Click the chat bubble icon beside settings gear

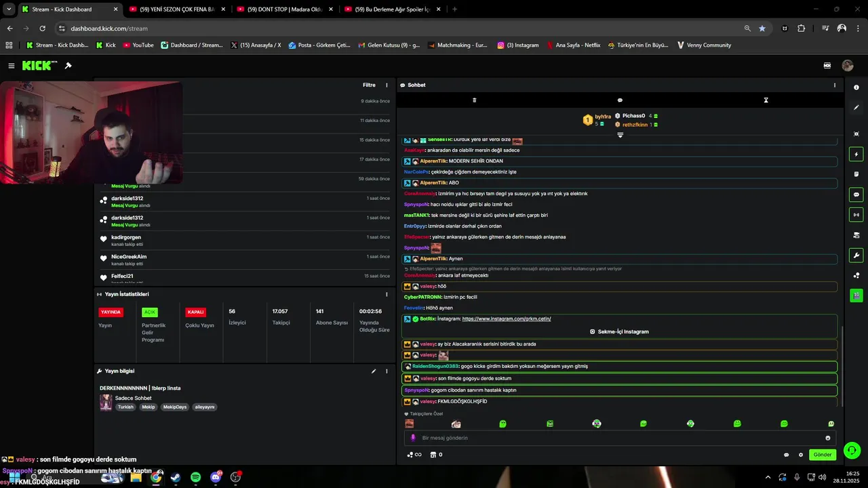pyautogui.click(x=787, y=455)
